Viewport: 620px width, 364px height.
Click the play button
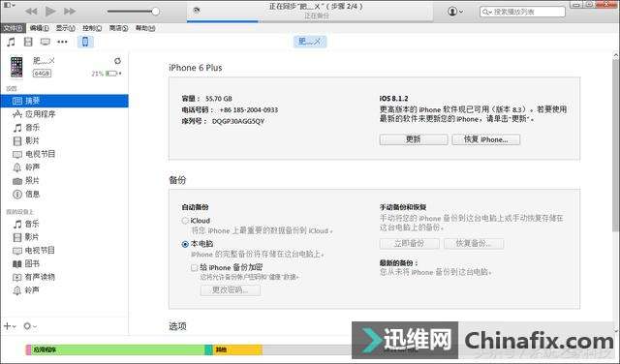pyautogui.click(x=50, y=11)
